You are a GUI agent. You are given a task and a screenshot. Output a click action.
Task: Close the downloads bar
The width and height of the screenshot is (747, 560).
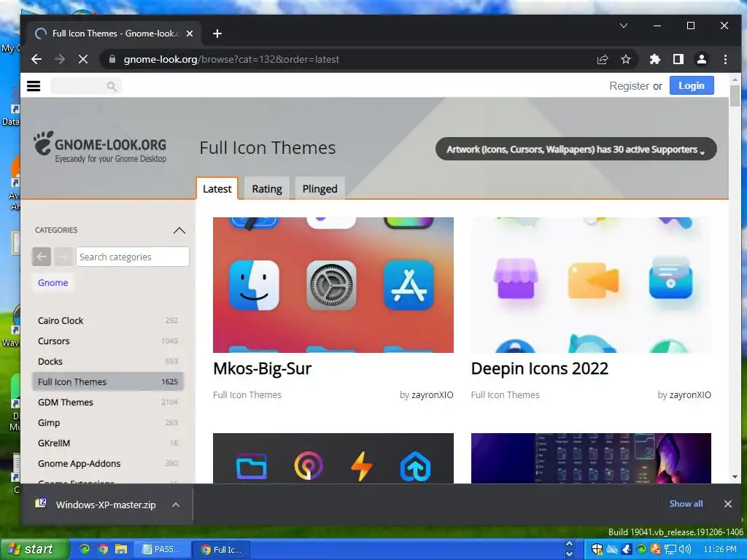click(x=727, y=504)
